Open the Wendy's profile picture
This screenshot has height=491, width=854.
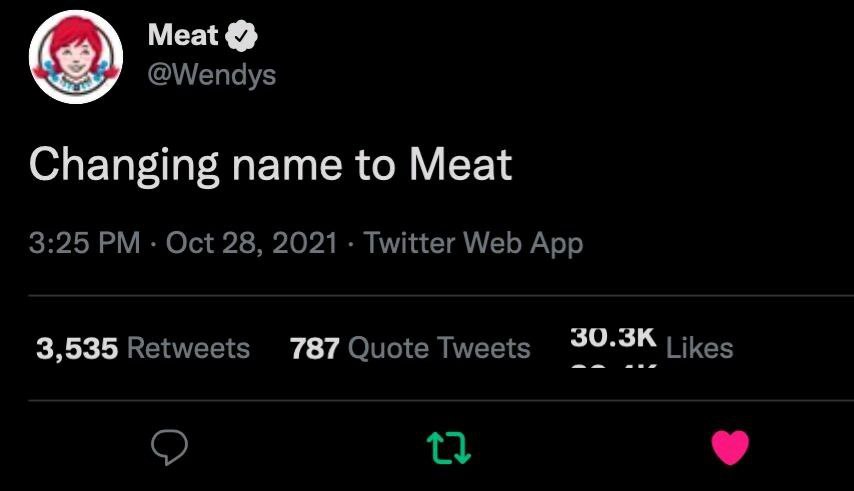point(76,57)
